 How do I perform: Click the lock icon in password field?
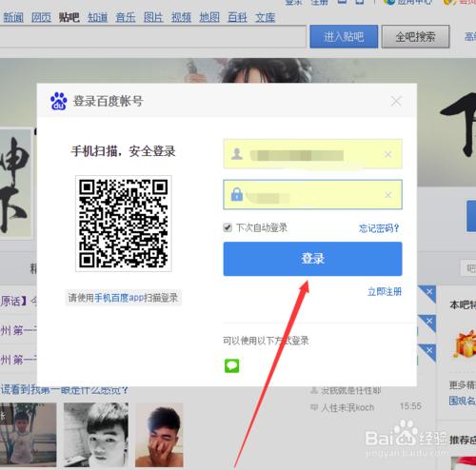pyautogui.click(x=237, y=194)
